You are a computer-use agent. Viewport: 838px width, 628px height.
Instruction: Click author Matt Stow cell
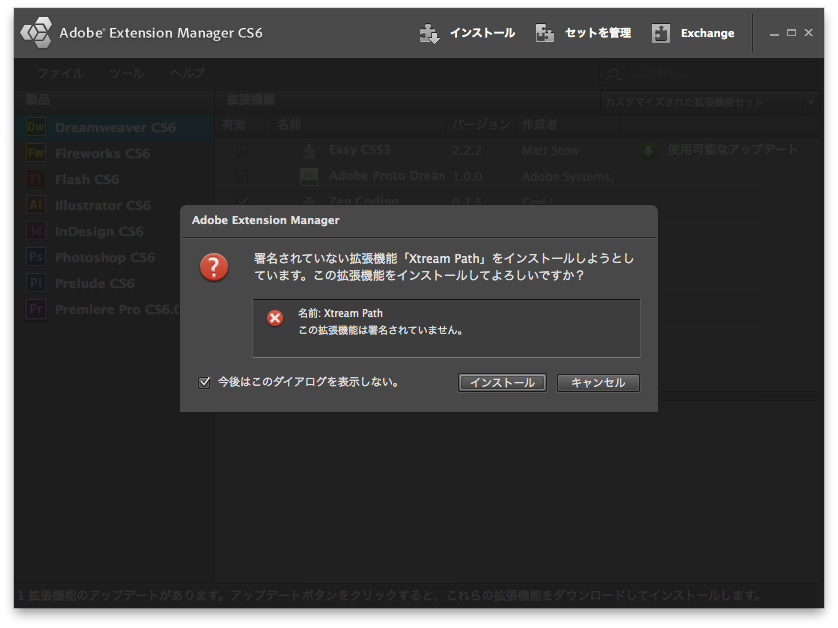[x=550, y=151]
